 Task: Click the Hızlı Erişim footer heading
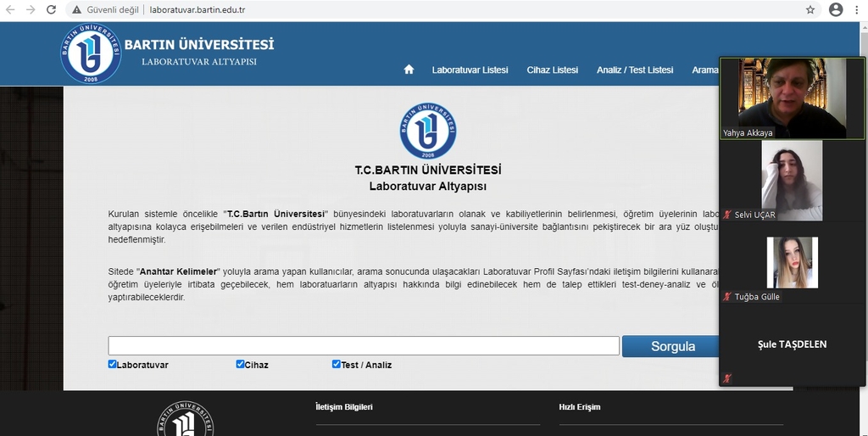[580, 406]
